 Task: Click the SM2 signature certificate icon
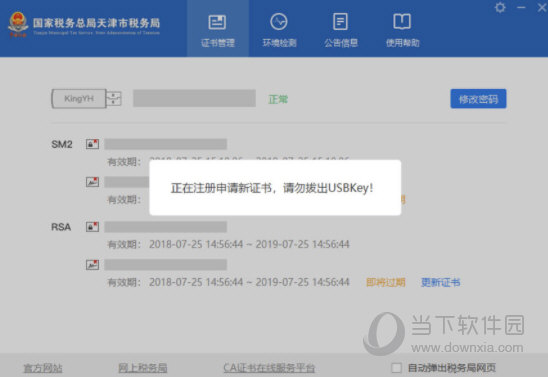coord(93,182)
